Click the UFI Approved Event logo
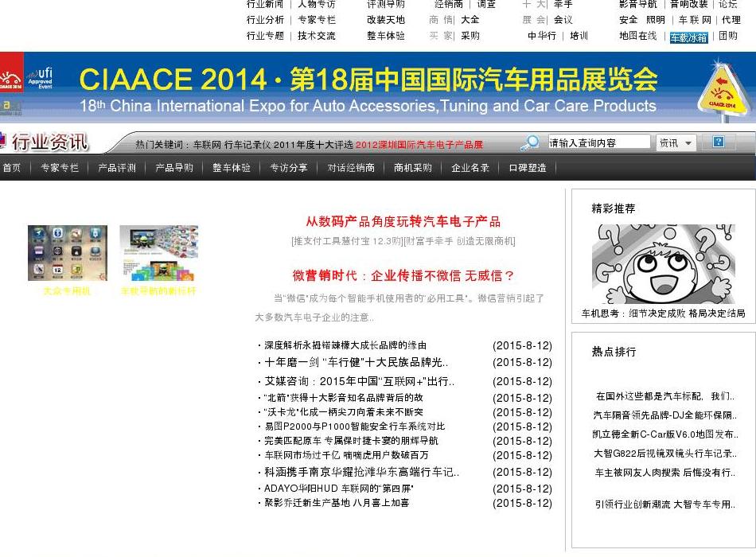The height and width of the screenshot is (557, 756). pos(40,78)
